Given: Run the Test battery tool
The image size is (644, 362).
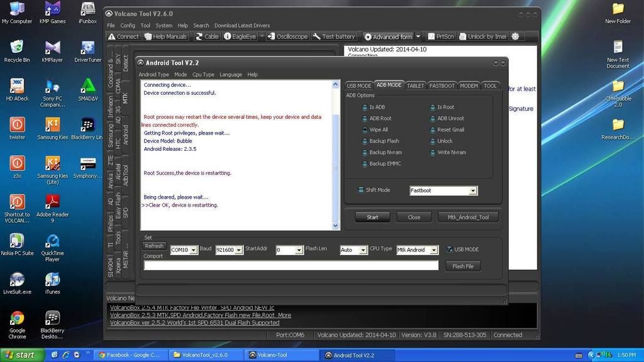Looking at the screenshot, I should click(x=334, y=36).
